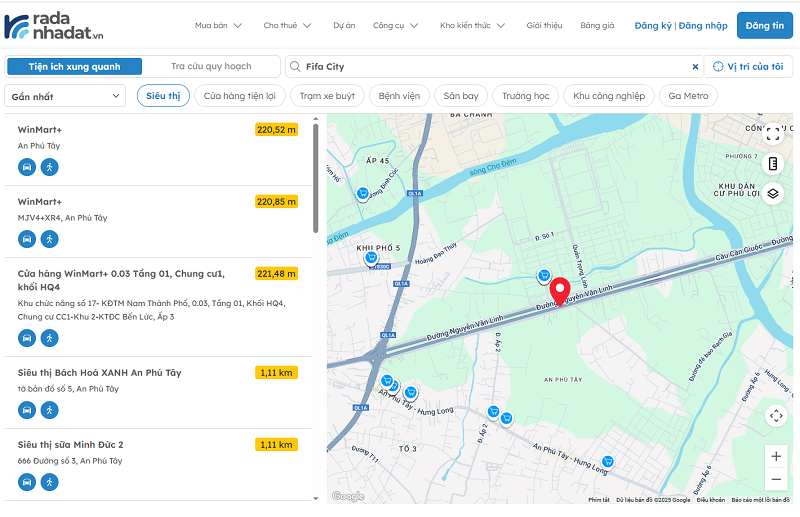Click the Google logo on the map
The image size is (800, 517).
coord(347,496)
